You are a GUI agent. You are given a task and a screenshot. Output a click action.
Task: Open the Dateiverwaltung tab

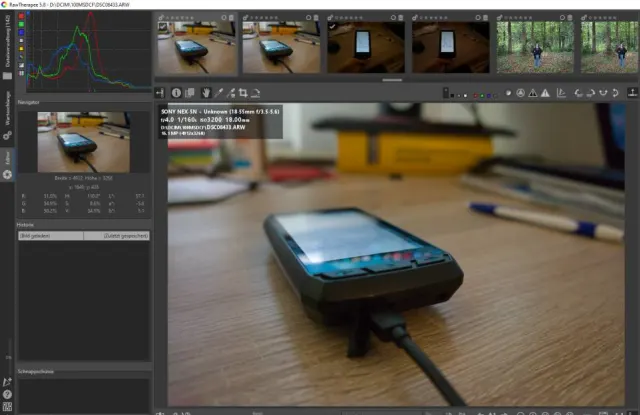click(7, 45)
